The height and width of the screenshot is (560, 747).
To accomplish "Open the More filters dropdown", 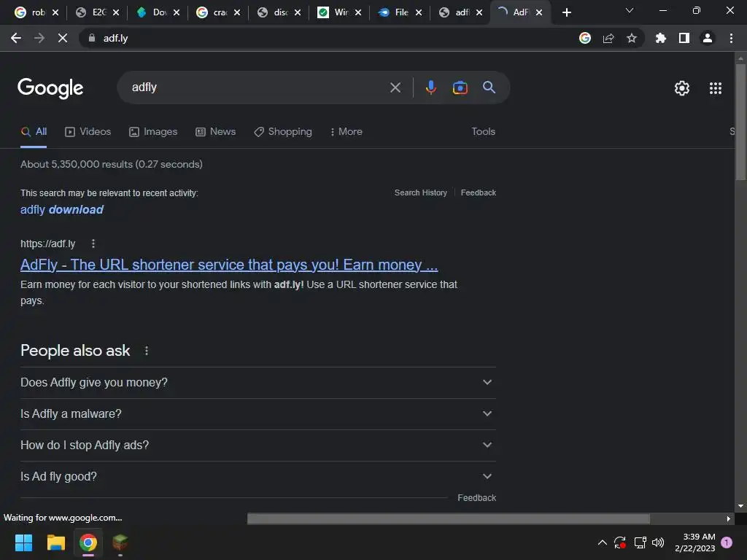I will (347, 132).
